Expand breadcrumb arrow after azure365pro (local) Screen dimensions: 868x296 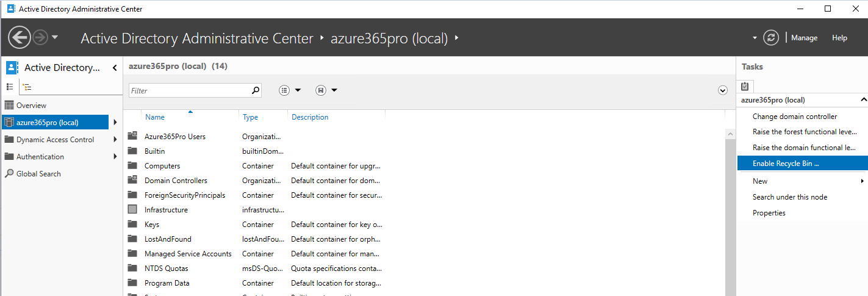tap(456, 38)
